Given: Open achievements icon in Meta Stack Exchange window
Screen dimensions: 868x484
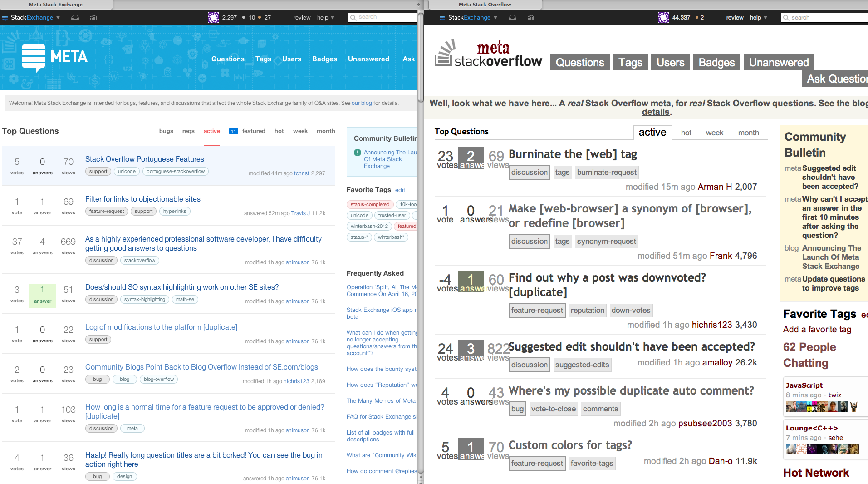Looking at the screenshot, I should (93, 18).
